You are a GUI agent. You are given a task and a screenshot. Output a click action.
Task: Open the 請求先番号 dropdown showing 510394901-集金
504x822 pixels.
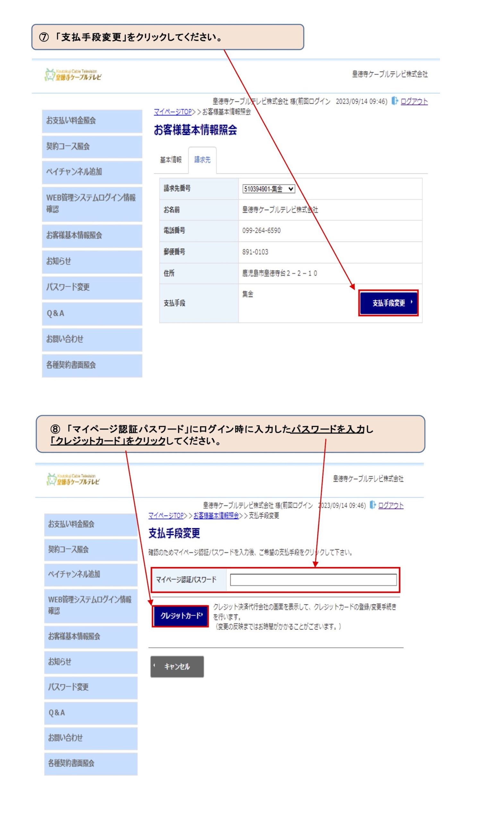pyautogui.click(x=268, y=189)
